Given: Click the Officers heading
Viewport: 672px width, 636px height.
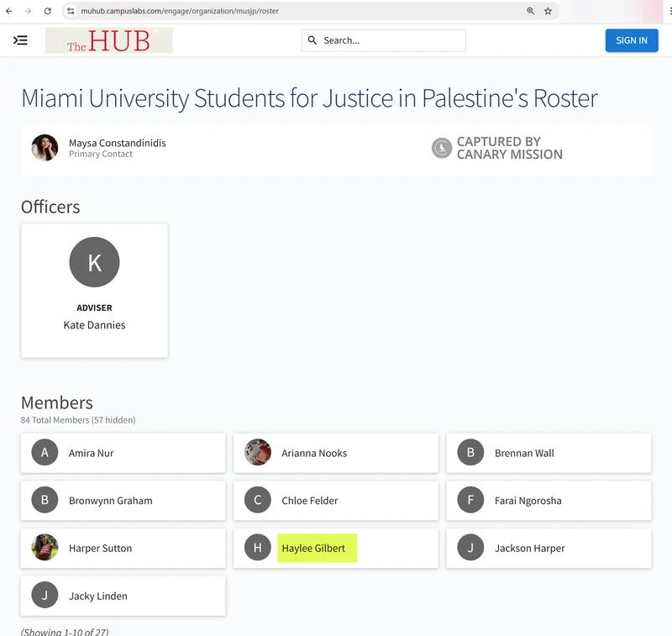Looking at the screenshot, I should 50,207.
